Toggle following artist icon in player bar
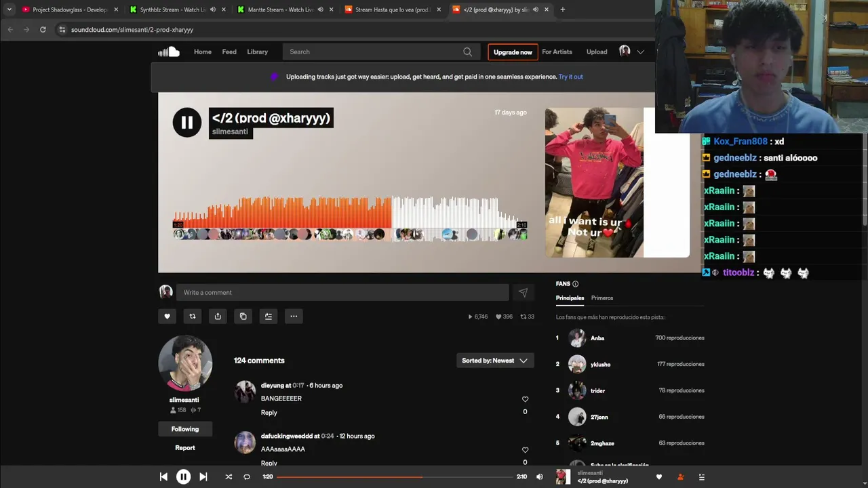868x488 pixels. 680,476
